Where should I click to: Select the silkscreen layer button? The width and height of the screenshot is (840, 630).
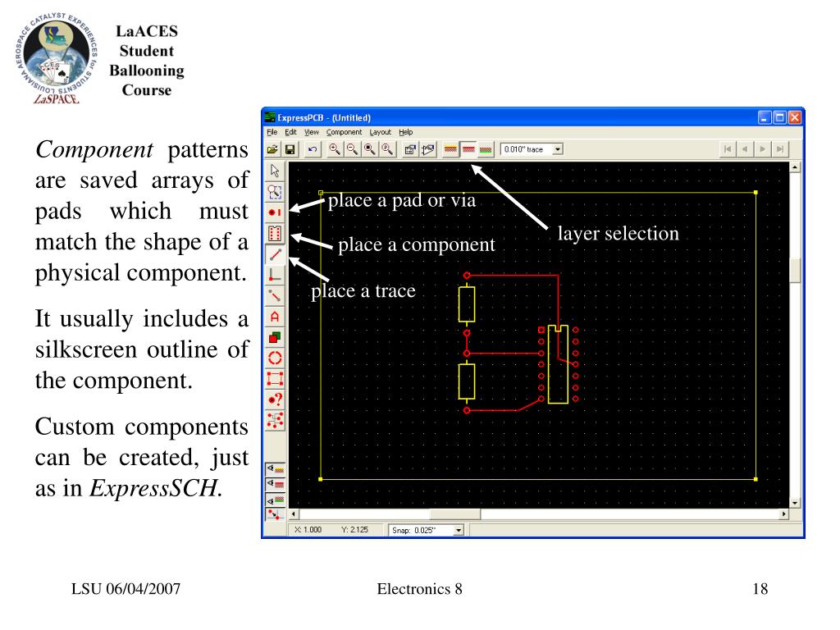(x=450, y=149)
